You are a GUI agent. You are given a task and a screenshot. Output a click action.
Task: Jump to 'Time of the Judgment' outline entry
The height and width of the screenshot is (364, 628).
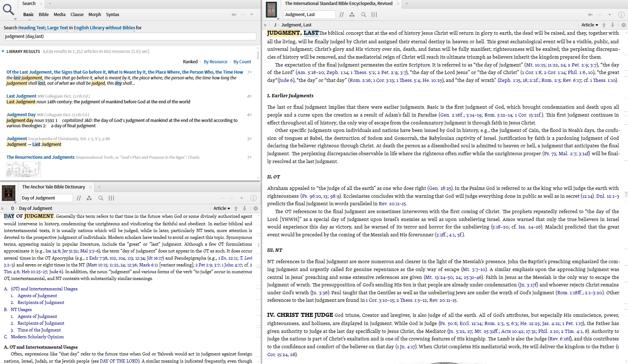[39, 330]
